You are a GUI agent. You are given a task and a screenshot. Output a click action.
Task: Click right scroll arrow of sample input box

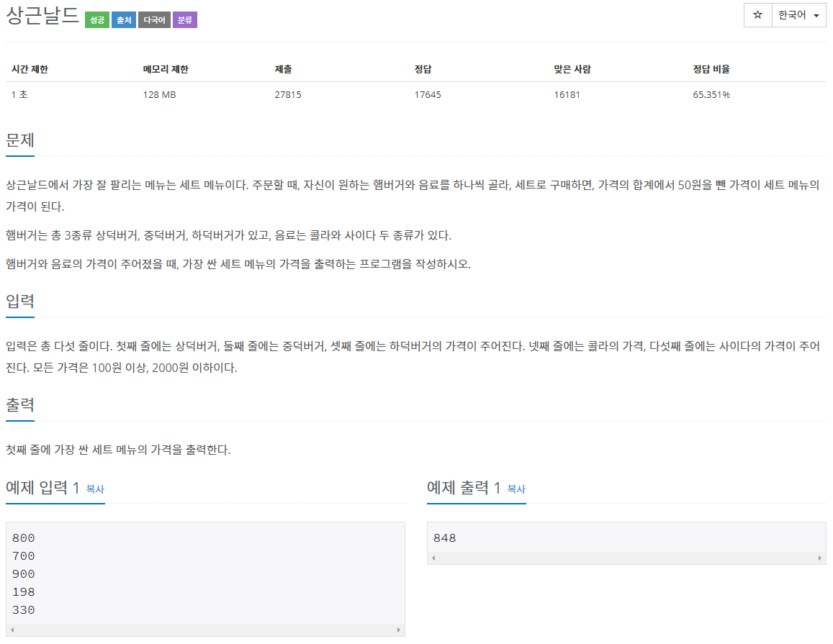[x=398, y=630]
